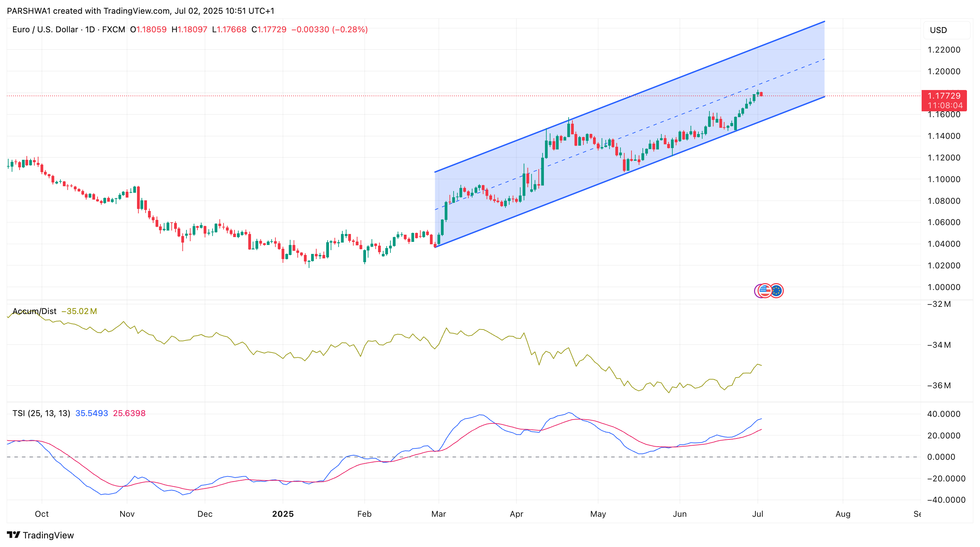Click the high price value H1.18097
The width and height of the screenshot is (980, 547).
pos(189,29)
